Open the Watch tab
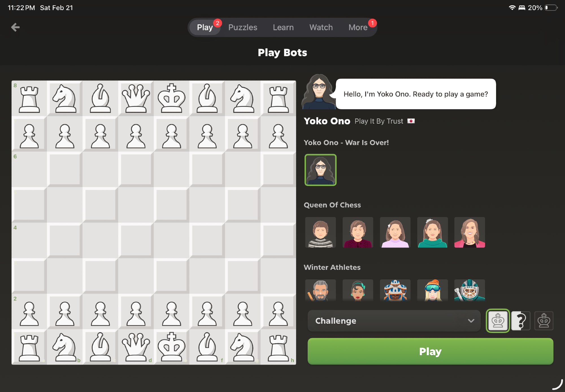The height and width of the screenshot is (392, 565). [321, 27]
